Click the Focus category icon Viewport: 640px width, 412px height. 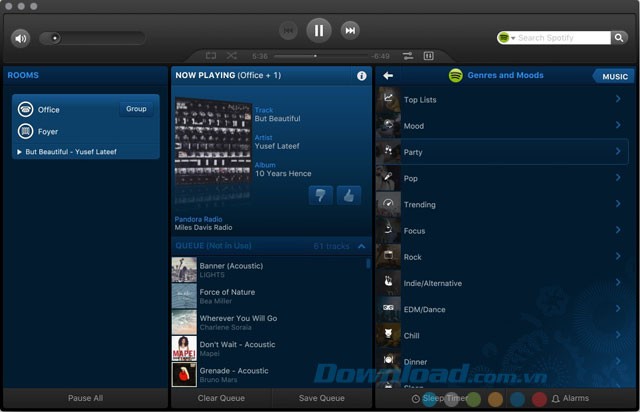[388, 230]
